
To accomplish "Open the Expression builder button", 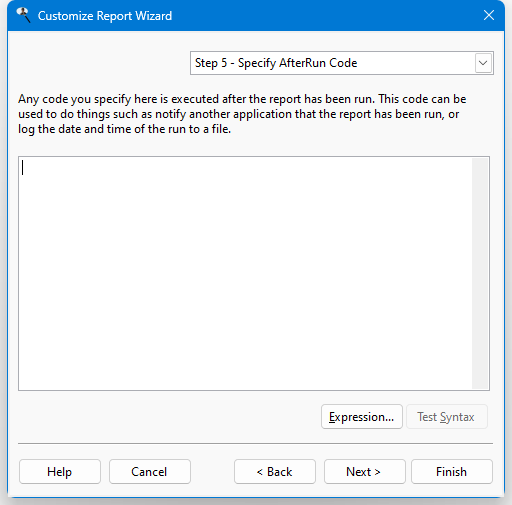I will tap(362, 417).
